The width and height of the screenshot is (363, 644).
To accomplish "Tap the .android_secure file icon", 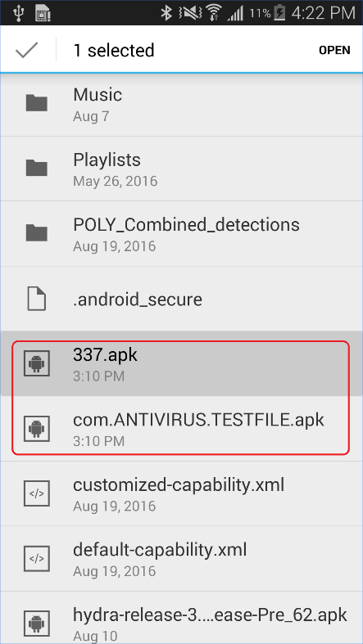I will [x=37, y=299].
